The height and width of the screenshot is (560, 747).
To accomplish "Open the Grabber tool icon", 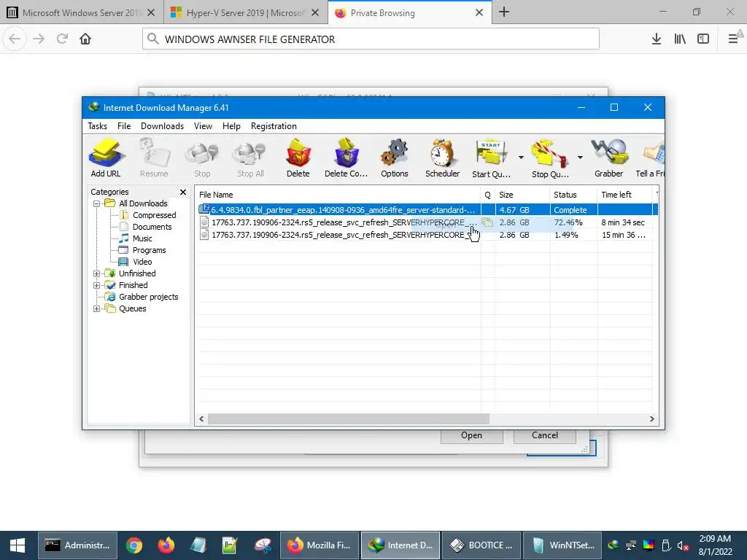I will (x=609, y=158).
